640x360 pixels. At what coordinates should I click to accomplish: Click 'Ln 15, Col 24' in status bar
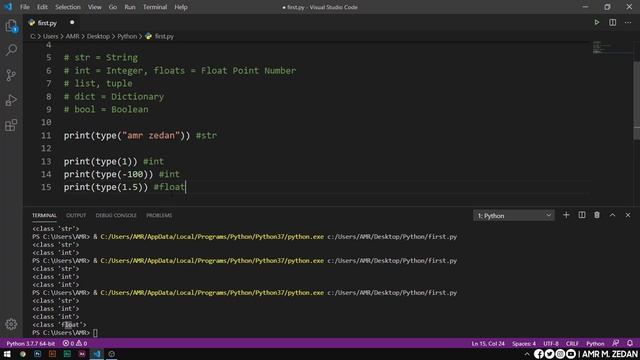[488, 344]
